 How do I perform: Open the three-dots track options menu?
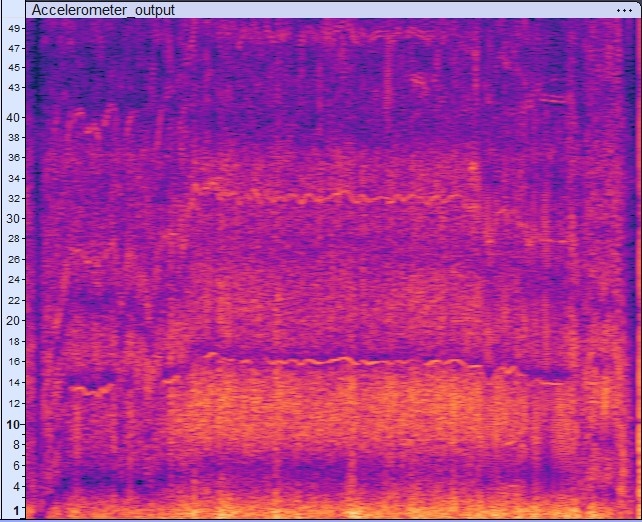[627, 9]
